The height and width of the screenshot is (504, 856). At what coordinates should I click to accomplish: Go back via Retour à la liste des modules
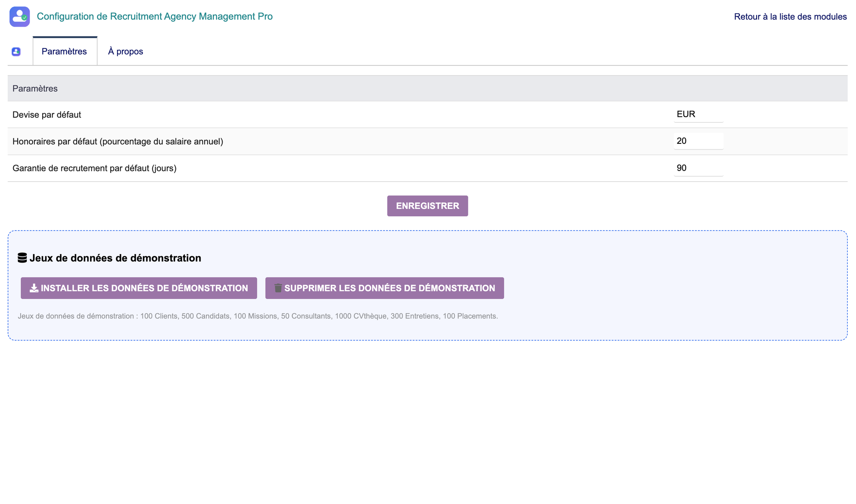tap(790, 17)
